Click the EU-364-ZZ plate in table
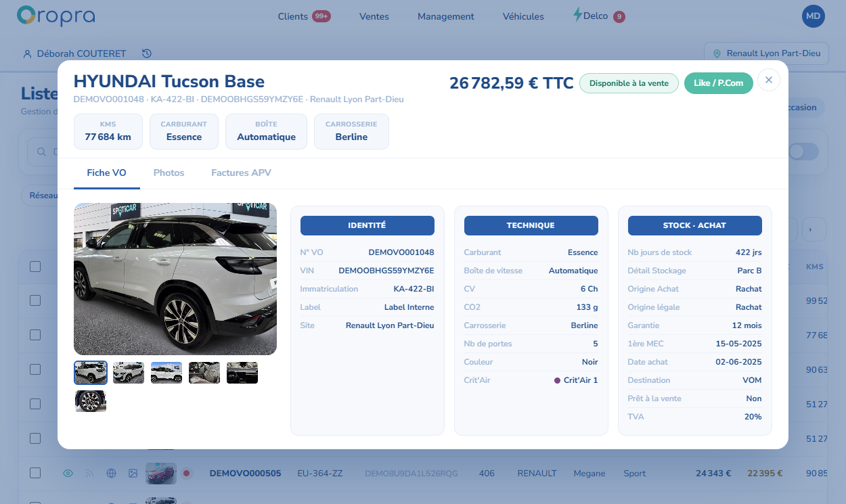Screen dimensions: 846x504 320,474
